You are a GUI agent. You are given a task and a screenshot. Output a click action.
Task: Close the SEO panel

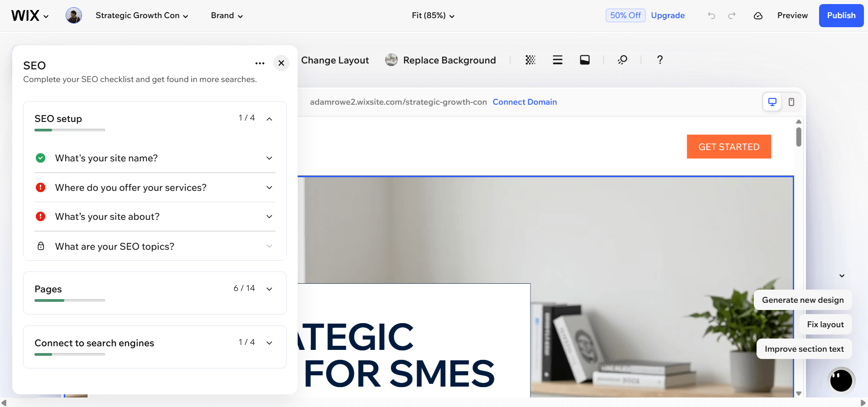pos(281,63)
